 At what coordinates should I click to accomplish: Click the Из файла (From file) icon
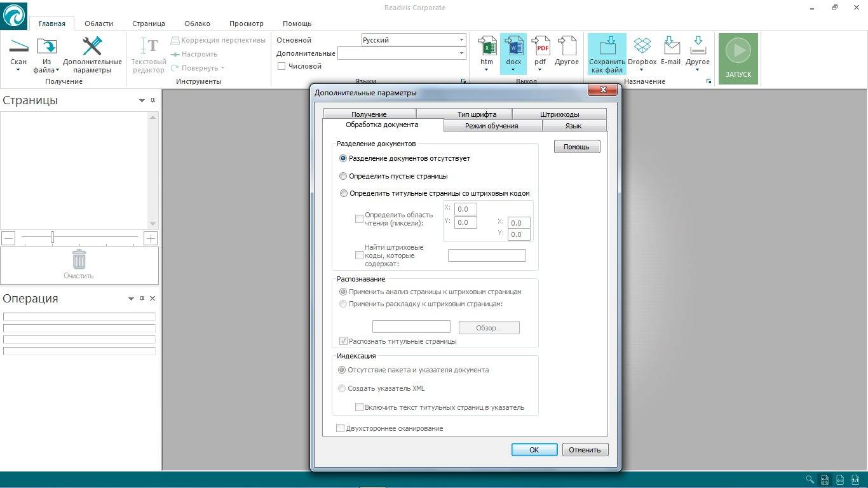tap(46, 47)
